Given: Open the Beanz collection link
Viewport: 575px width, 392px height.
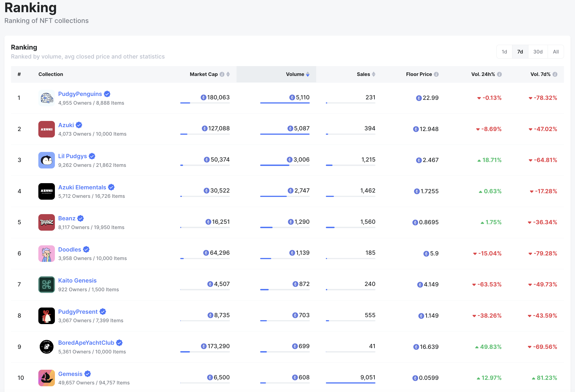Looking at the screenshot, I should (67, 218).
